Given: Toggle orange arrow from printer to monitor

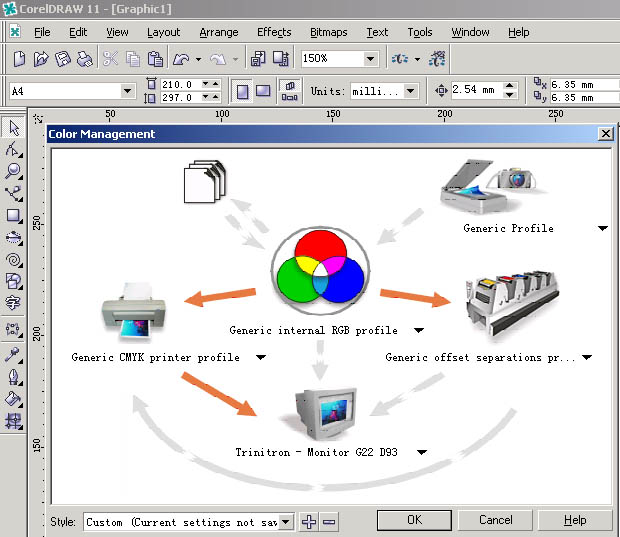Looking at the screenshot, I should tap(219, 394).
